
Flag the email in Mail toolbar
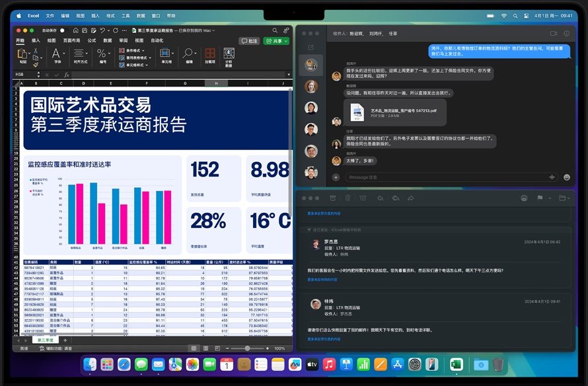pos(540,198)
